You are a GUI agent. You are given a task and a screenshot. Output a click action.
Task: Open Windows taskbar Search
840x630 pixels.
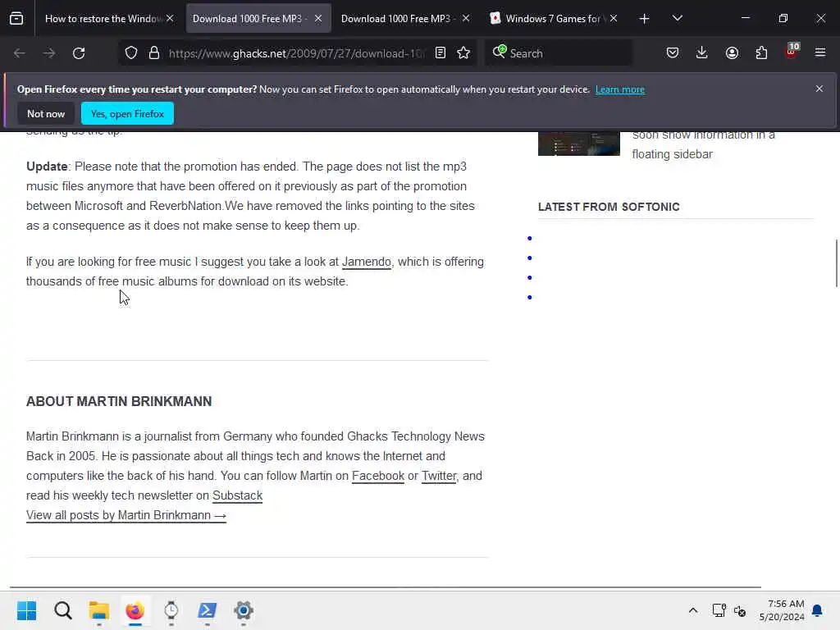coord(62,610)
